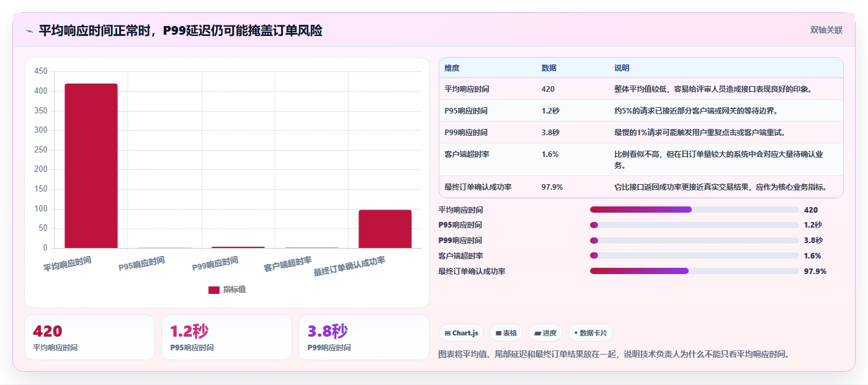Click the description starting 整体平均值较低
Image resolution: width=868 pixels, height=385 pixels.
tap(713, 89)
